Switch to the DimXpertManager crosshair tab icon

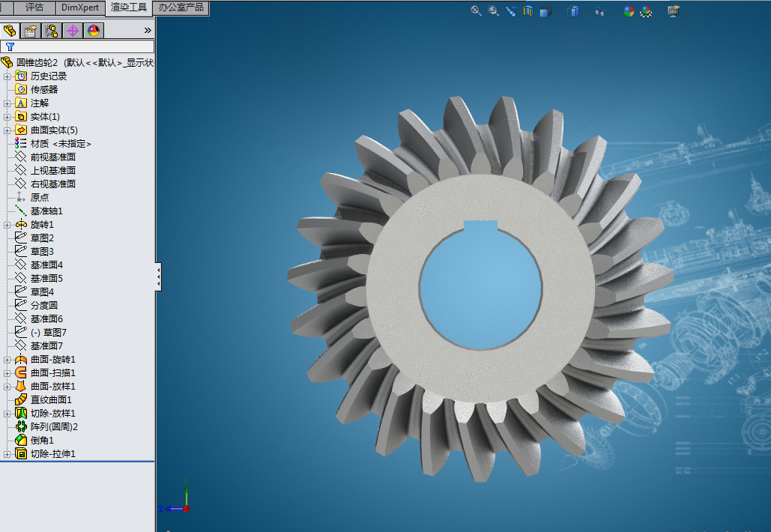72,31
